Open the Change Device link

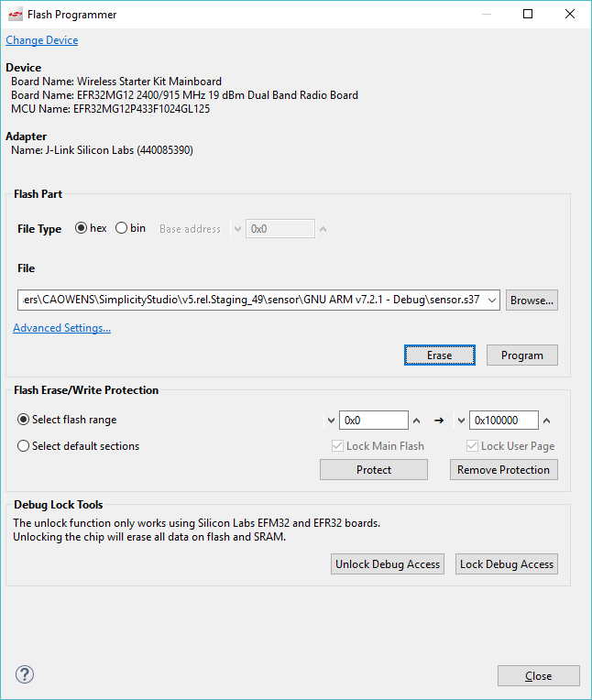point(42,40)
